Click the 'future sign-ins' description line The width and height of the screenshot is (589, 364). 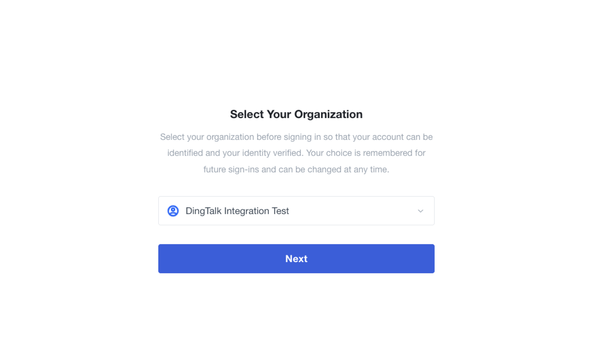(296, 169)
